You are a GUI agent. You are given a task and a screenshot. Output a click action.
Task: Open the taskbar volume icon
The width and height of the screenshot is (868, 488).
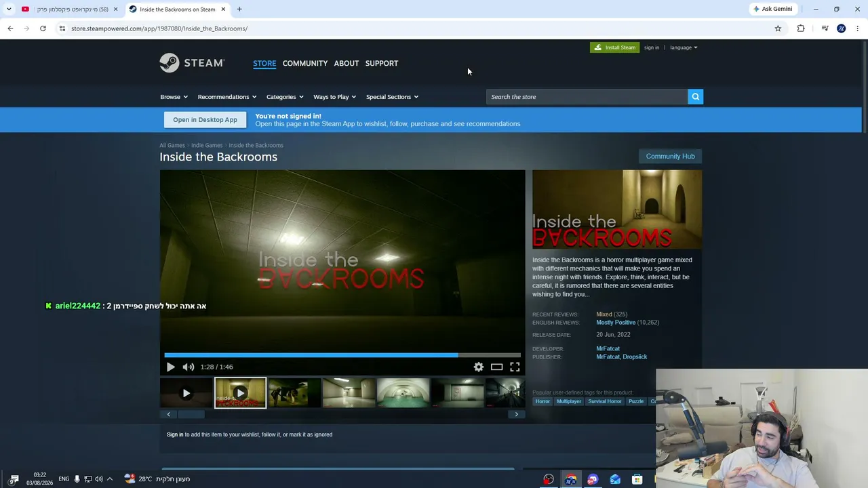[99, 479]
